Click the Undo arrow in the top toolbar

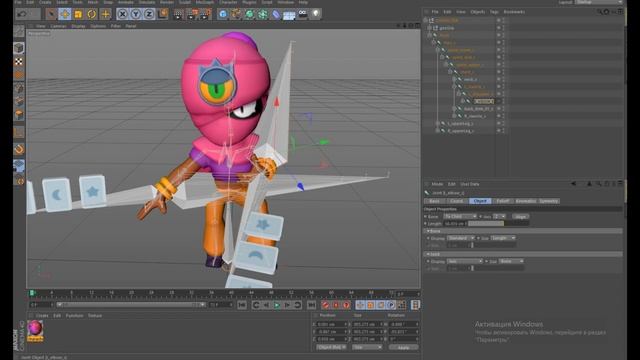tap(22, 14)
